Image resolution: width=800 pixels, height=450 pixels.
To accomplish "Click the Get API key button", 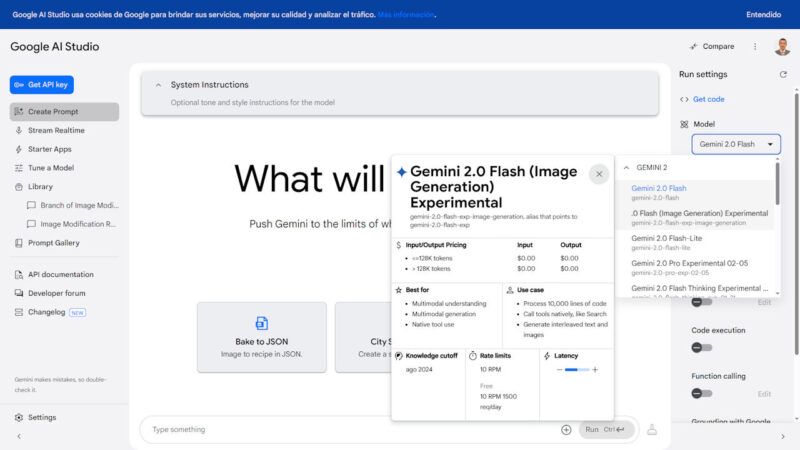I will tap(42, 85).
